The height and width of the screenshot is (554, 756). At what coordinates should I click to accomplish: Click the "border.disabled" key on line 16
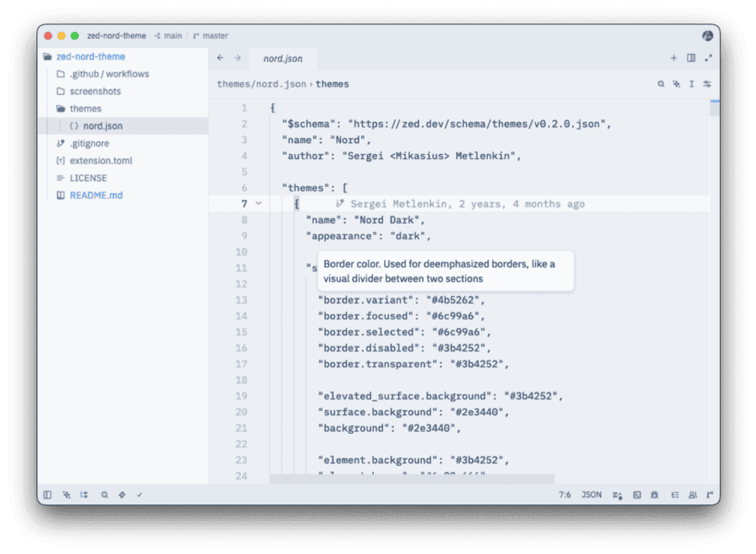coord(369,348)
